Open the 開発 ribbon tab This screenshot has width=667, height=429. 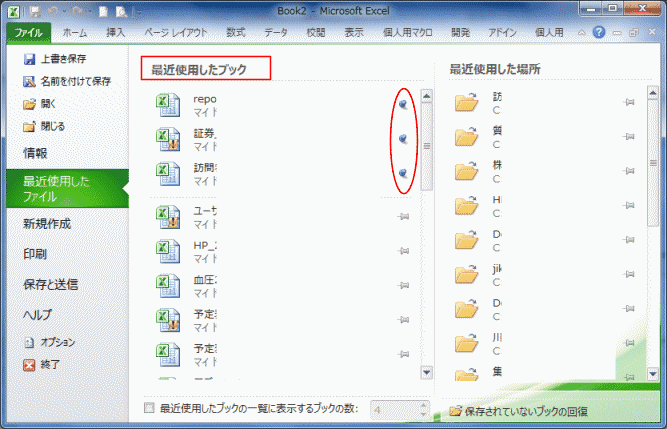coord(460,33)
